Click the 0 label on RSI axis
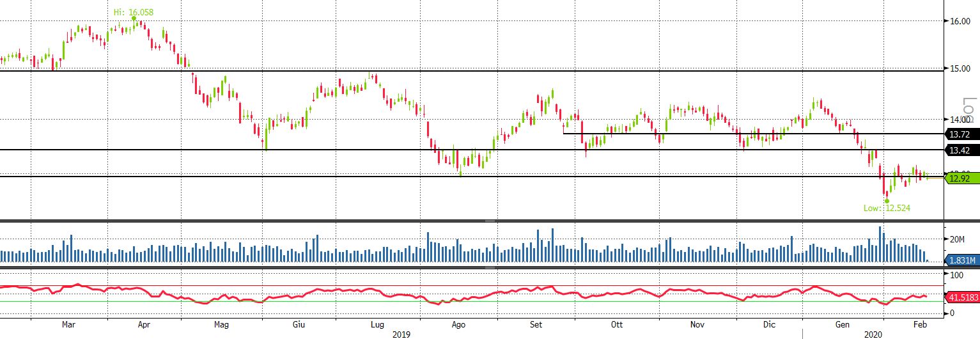The image size is (980, 339). point(953,313)
